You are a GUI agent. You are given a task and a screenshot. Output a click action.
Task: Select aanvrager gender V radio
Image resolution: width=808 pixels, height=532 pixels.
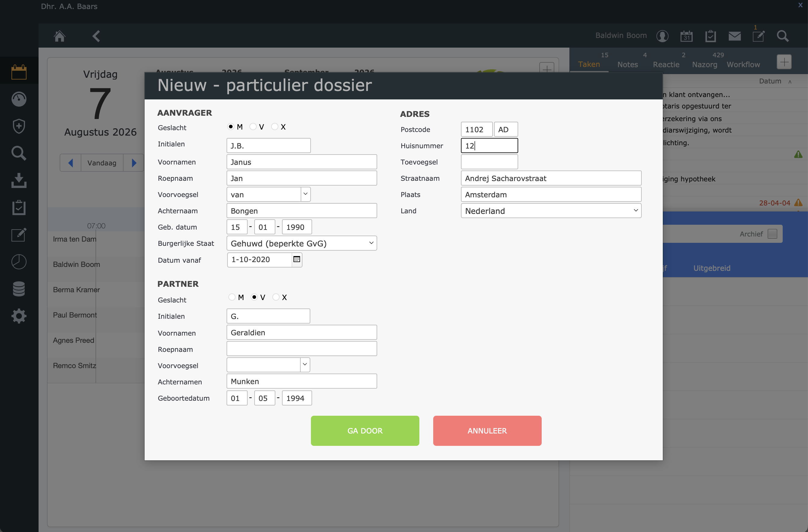[253, 127]
